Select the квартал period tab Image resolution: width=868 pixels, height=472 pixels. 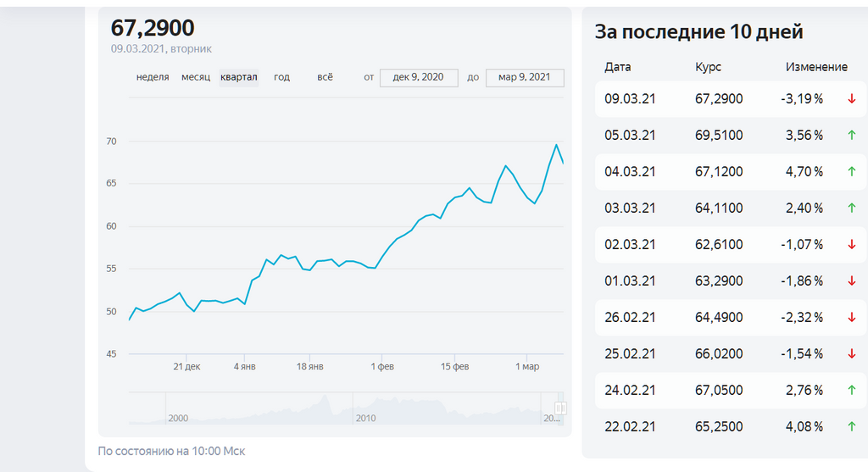pos(238,77)
